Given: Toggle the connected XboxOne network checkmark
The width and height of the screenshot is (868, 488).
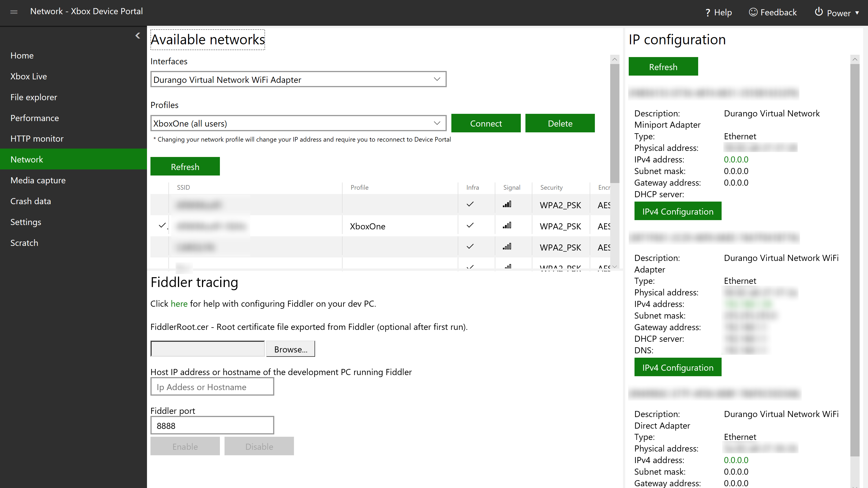Looking at the screenshot, I should (x=161, y=226).
